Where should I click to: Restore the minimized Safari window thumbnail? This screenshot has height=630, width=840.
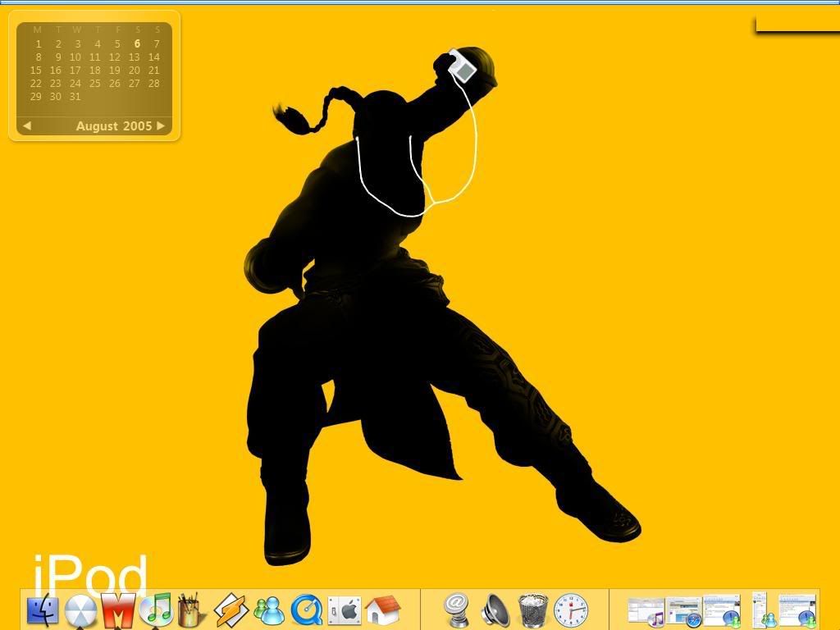[x=683, y=611]
